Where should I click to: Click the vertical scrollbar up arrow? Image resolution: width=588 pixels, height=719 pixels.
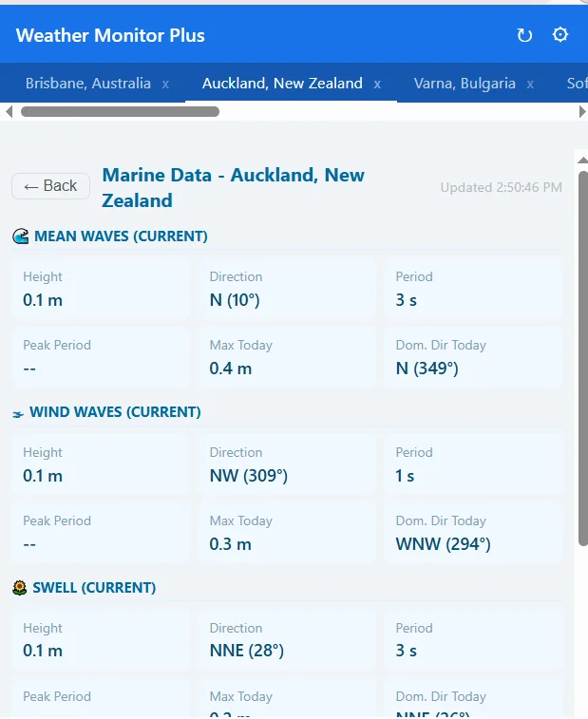coord(583,160)
